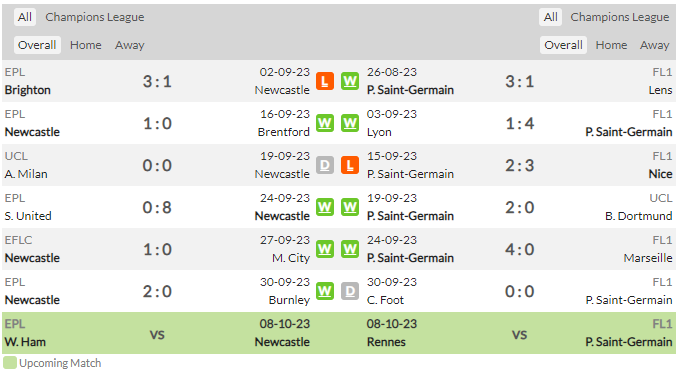Open the 0:8 S. United score

(157, 207)
